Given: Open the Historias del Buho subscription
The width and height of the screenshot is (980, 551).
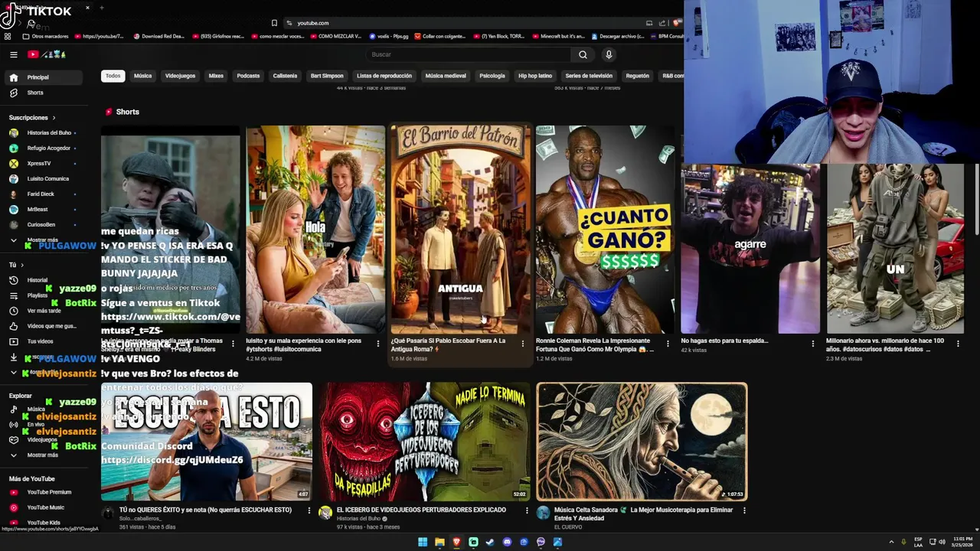Looking at the screenshot, I should (x=44, y=133).
